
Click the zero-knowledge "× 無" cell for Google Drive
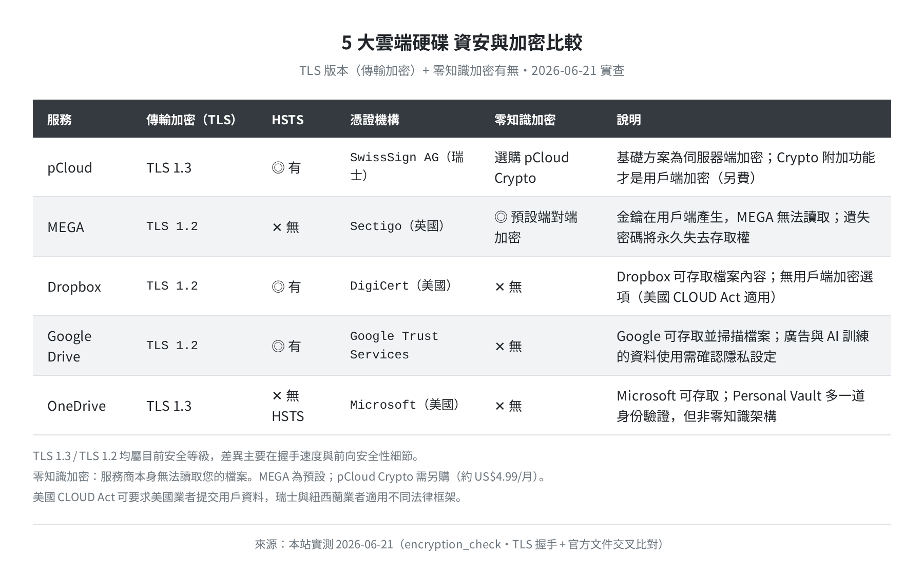coord(508,346)
